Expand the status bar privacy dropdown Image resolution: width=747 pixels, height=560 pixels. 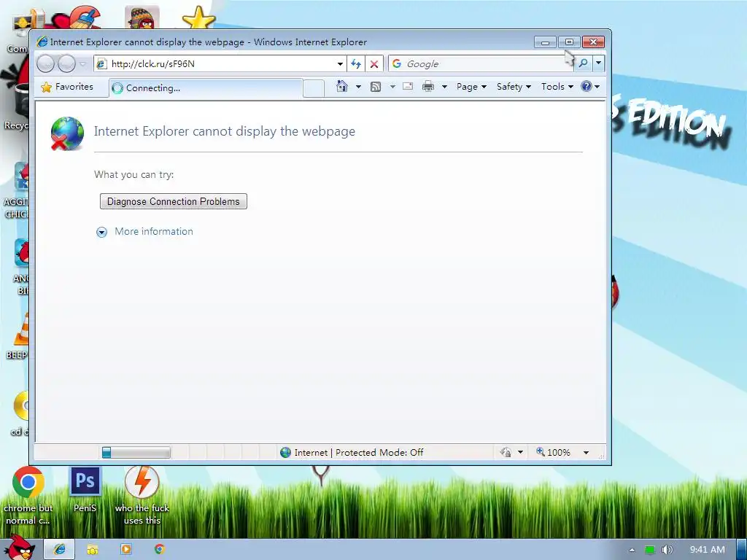pos(521,452)
